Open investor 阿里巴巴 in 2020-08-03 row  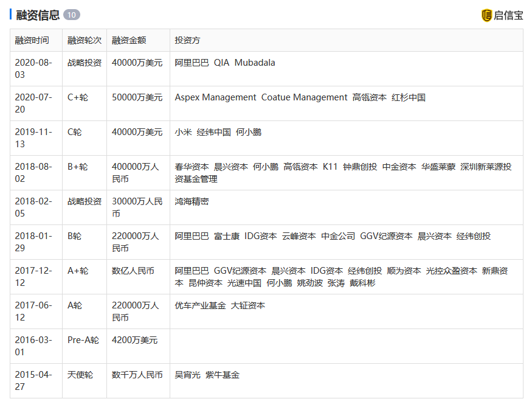click(192, 63)
